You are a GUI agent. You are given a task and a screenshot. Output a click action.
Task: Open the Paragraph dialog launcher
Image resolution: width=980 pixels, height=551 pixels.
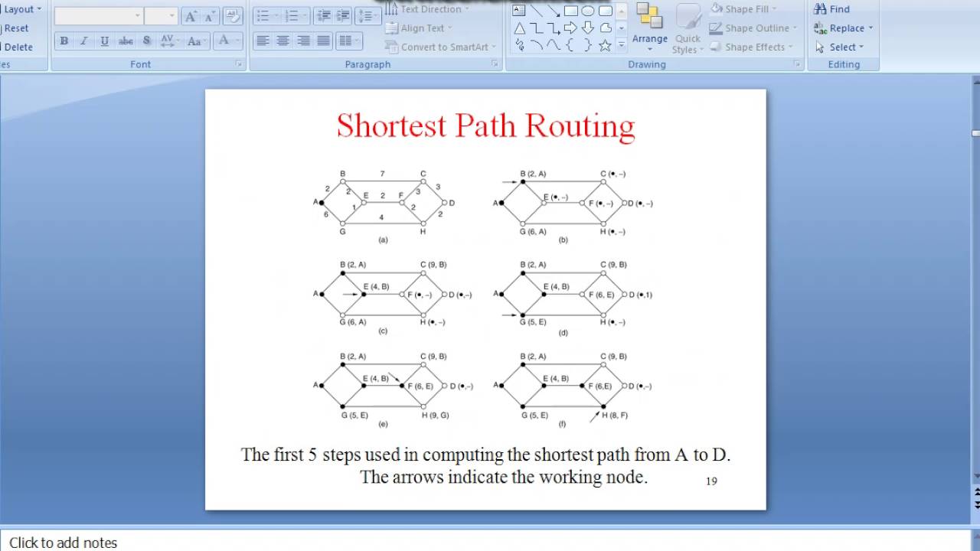point(495,64)
